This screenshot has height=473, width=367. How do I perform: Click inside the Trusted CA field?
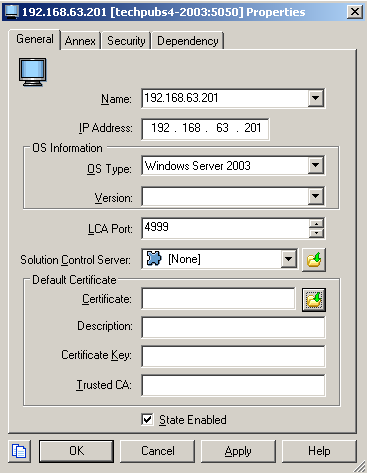click(233, 385)
